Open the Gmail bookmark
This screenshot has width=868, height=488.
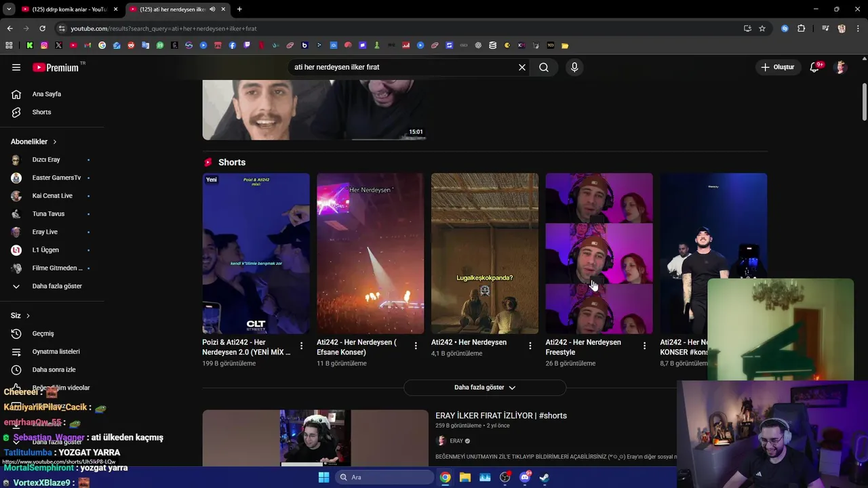point(87,45)
